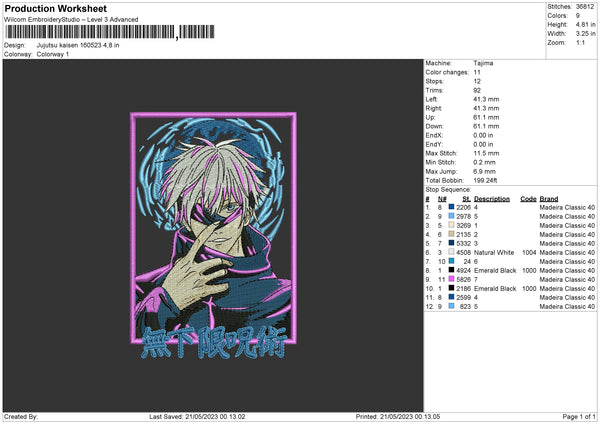Viewport: 600px width, 424px height.
Task: Select design name 'Jujutsu kaisen 160523 4,8 in'
Action: pos(78,45)
